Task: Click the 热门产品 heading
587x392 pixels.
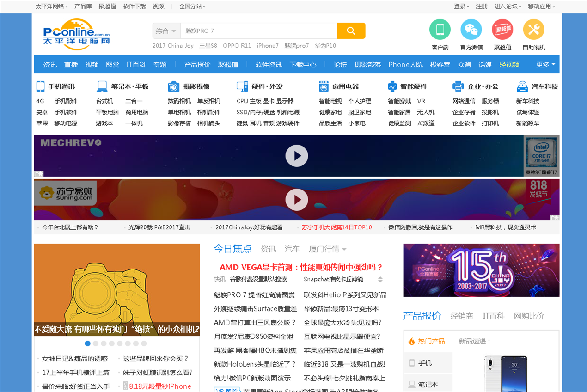Action: click(432, 341)
